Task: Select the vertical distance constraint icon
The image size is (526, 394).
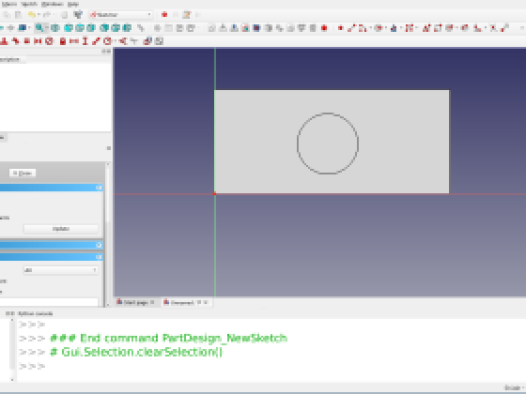Action: click(x=85, y=41)
